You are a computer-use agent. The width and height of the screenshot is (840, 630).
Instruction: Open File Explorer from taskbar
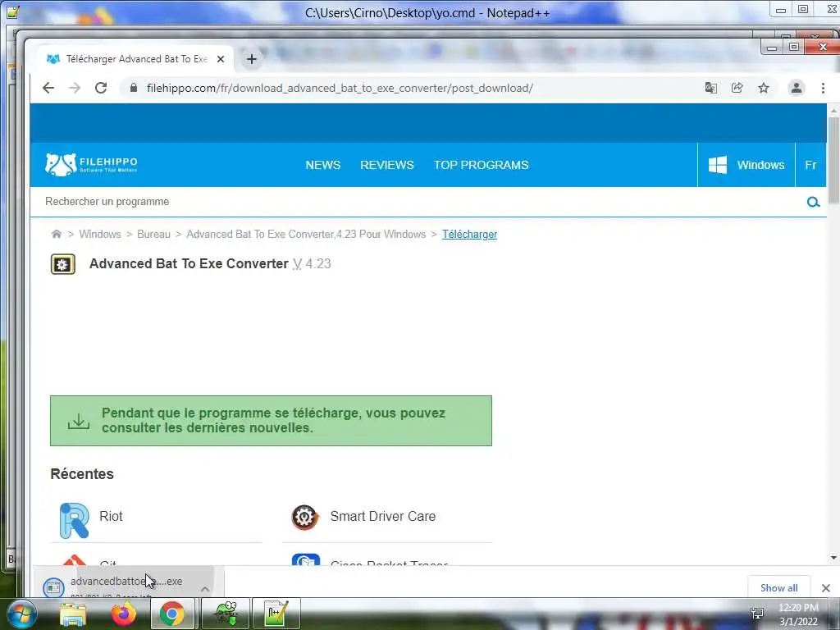(73, 614)
